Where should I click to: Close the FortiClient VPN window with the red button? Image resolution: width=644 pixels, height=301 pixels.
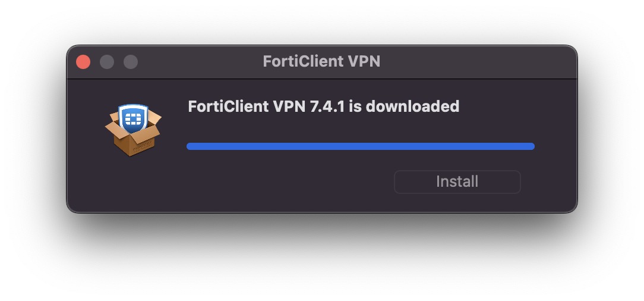pyautogui.click(x=83, y=62)
